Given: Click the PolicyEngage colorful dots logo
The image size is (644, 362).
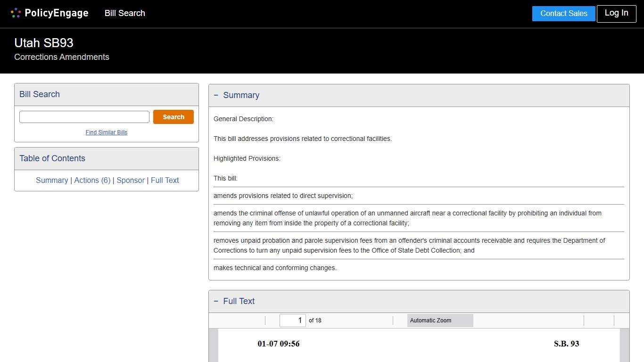Looking at the screenshot, I should [x=16, y=13].
